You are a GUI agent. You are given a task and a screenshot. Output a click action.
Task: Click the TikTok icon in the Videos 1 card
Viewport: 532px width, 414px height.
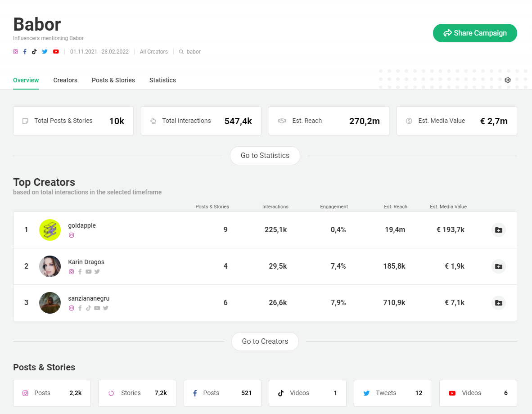pos(281,393)
